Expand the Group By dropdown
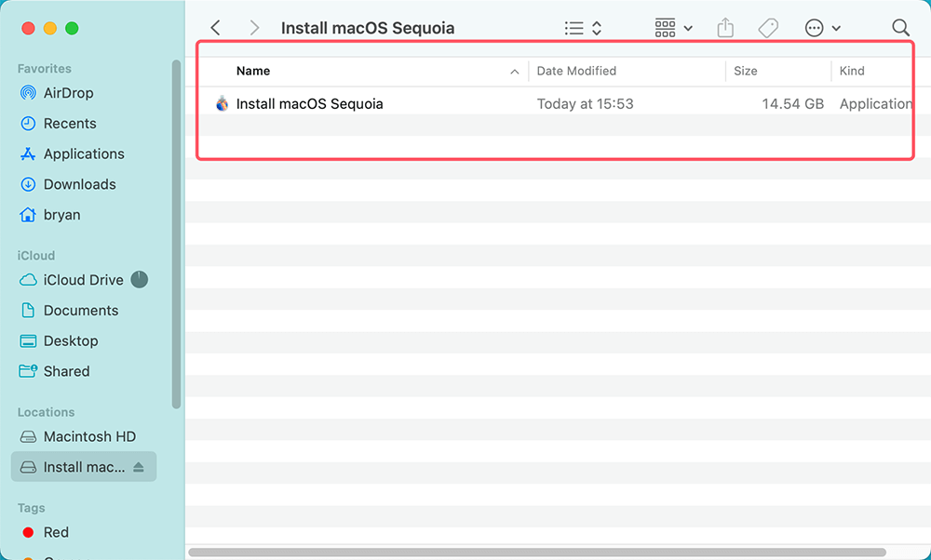Image resolution: width=931 pixels, height=560 pixels. [x=674, y=28]
